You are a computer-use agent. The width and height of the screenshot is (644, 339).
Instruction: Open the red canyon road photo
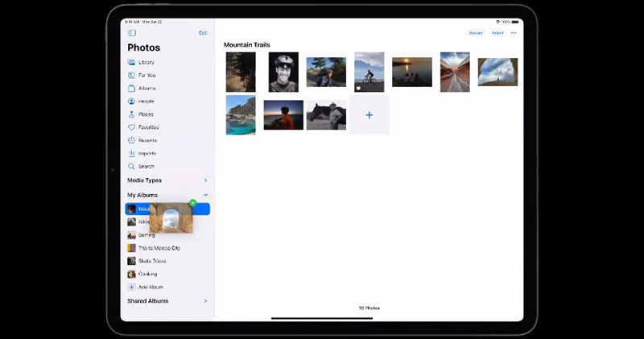click(x=455, y=72)
